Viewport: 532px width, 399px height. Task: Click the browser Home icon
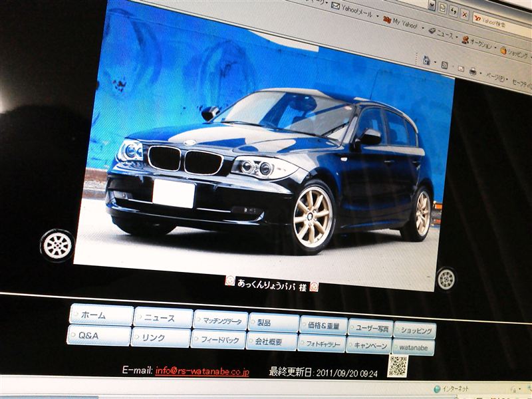pyautogui.click(x=426, y=61)
